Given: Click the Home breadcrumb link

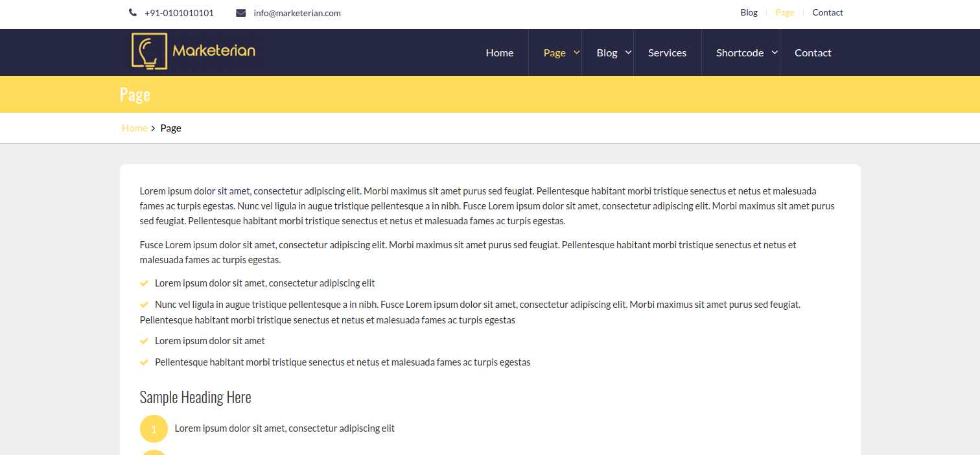Looking at the screenshot, I should (134, 128).
